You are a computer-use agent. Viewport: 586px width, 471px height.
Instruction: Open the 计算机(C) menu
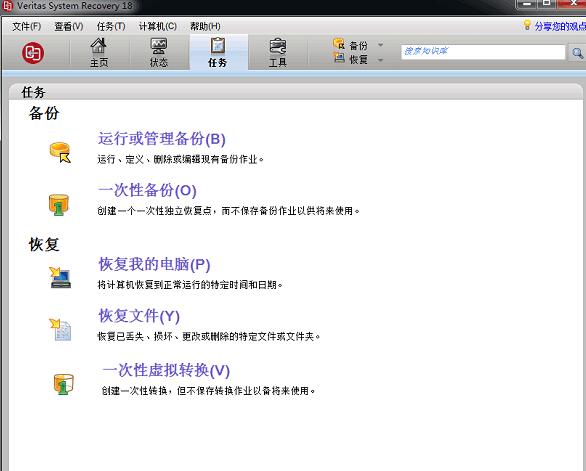pos(158,26)
